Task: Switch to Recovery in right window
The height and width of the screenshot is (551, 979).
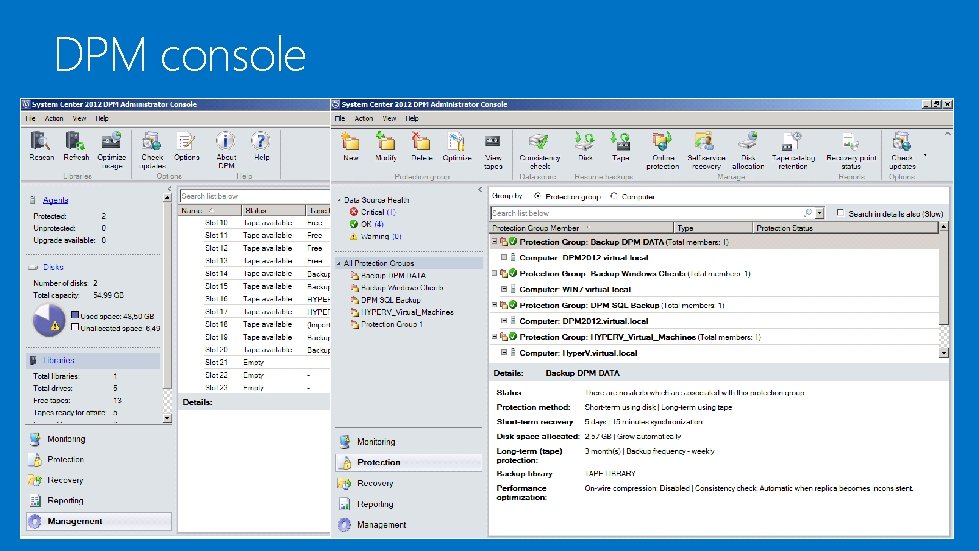Action: pos(375,483)
